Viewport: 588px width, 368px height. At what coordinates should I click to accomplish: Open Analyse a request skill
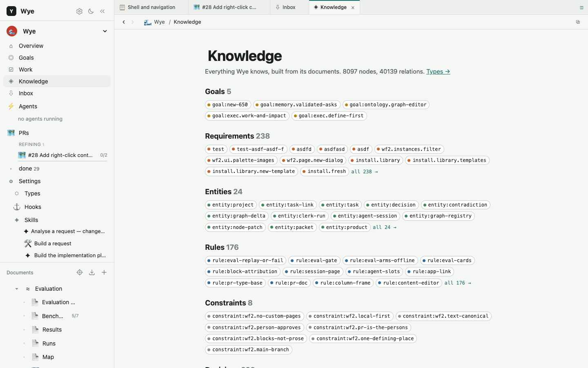click(65, 231)
